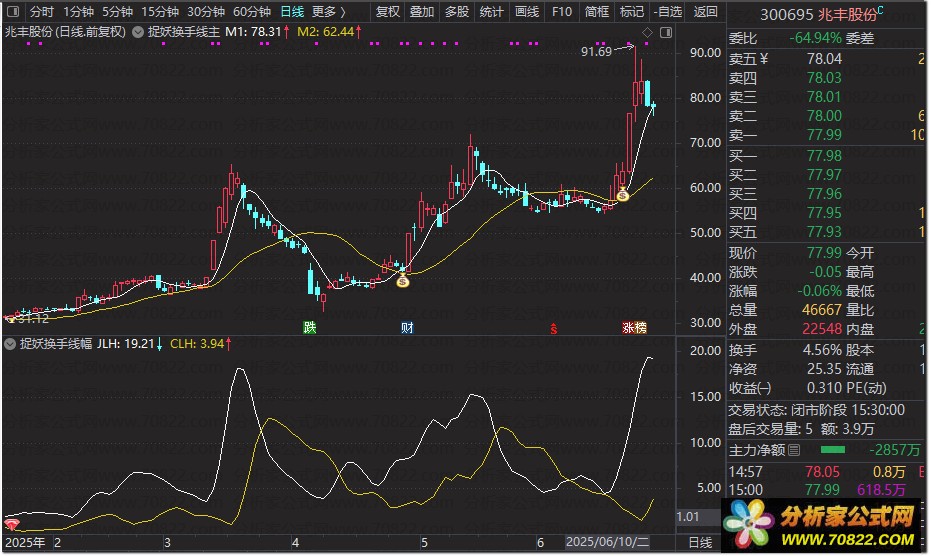Image resolution: width=931 pixels, height=556 pixels.
Task: Select the 15分钟 period tab
Action: [160, 11]
